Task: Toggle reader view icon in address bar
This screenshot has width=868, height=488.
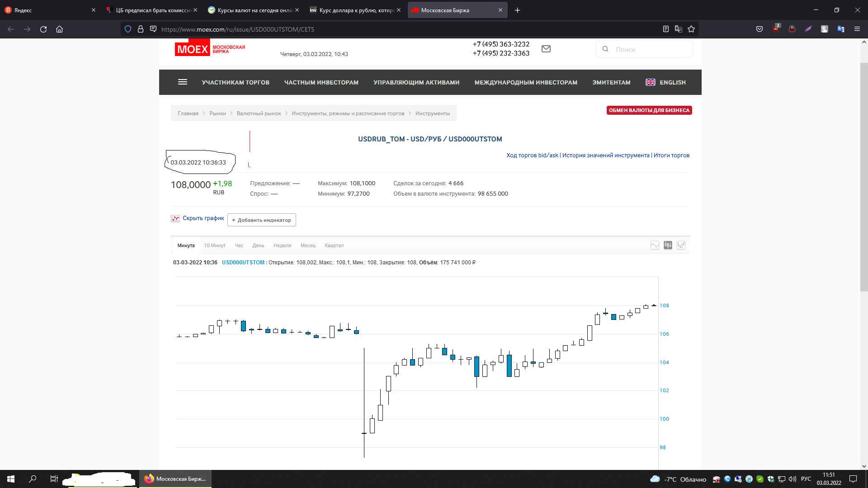Action: [665, 29]
